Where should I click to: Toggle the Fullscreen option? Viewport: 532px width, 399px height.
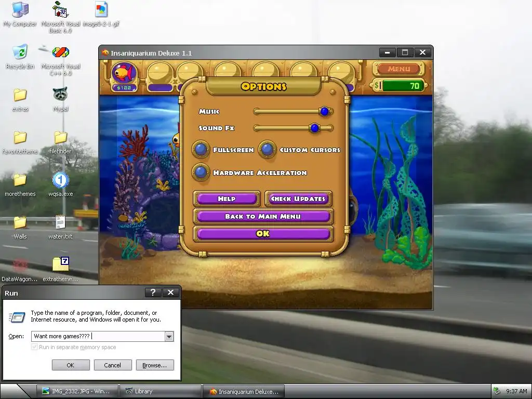(201, 150)
